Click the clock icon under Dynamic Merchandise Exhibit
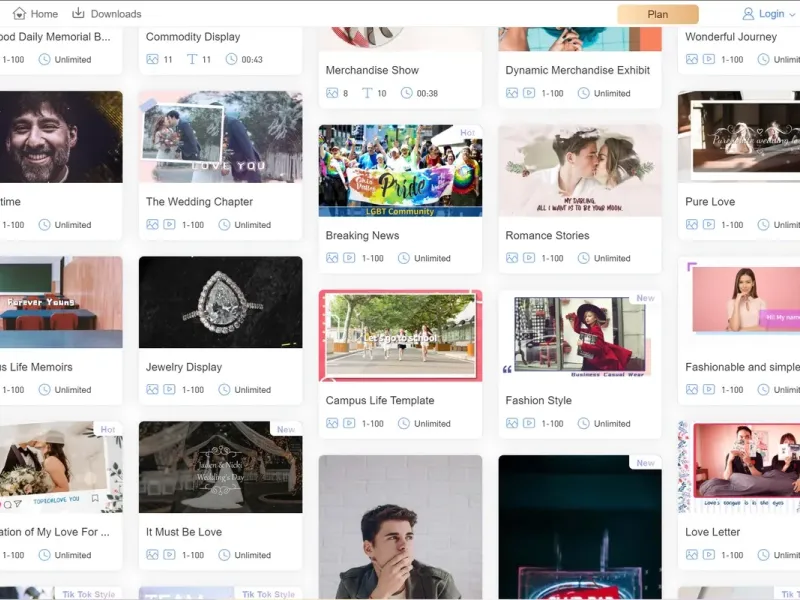The height and width of the screenshot is (600, 800). pyautogui.click(x=584, y=93)
